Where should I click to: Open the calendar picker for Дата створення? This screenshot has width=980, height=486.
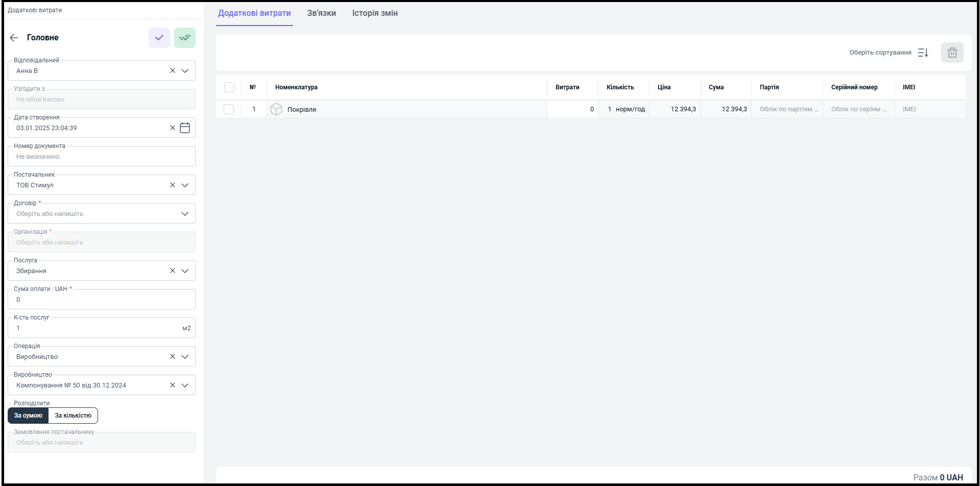[185, 128]
